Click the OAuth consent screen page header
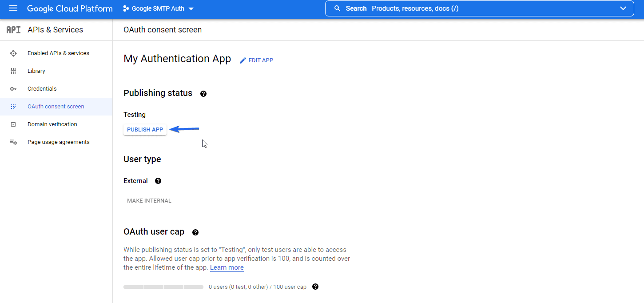This screenshot has height=303, width=644. 163,30
